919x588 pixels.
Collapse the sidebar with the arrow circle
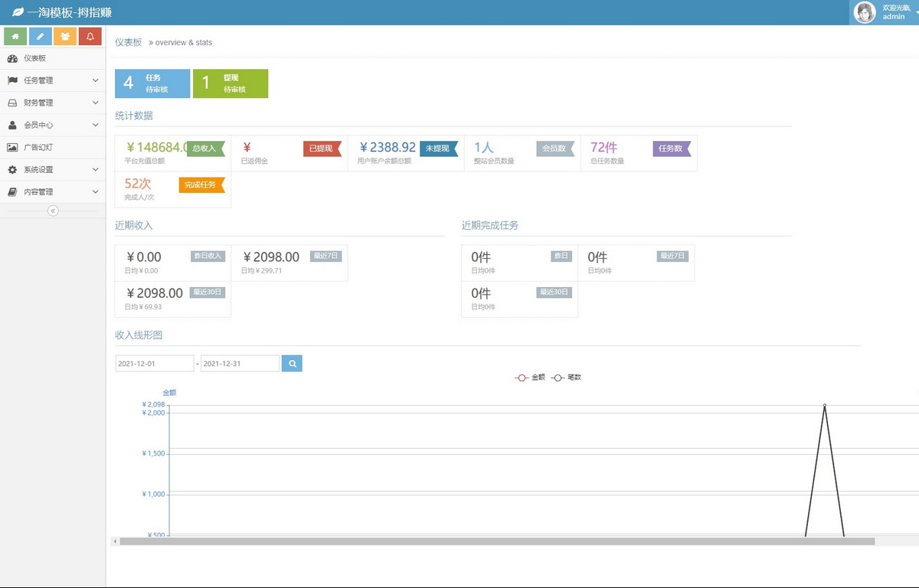[53, 211]
